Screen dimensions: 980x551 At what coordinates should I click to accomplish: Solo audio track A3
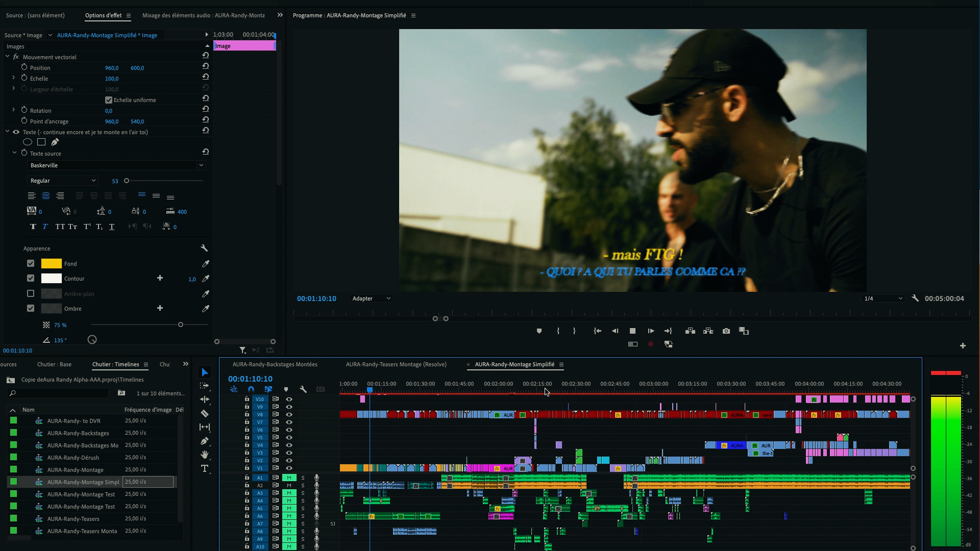[x=303, y=493]
